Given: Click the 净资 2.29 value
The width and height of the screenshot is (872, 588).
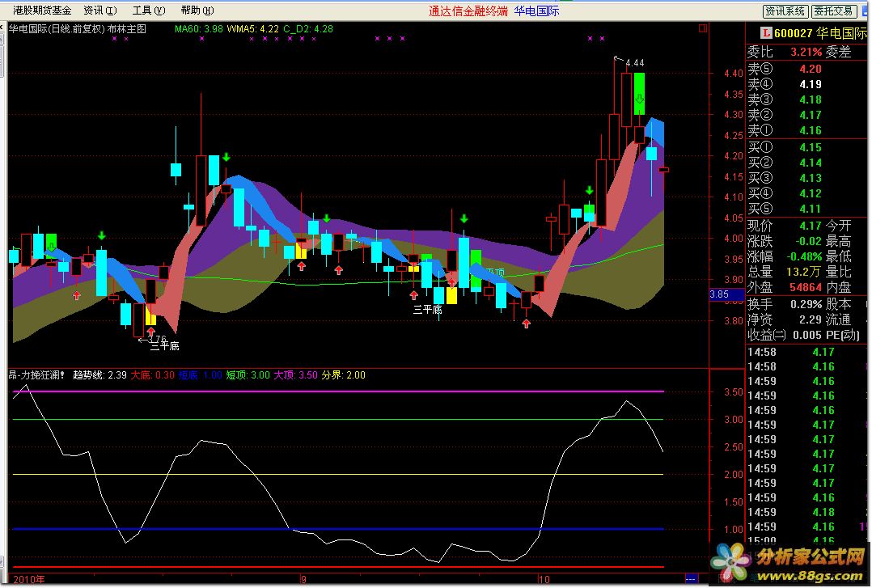Looking at the screenshot, I should pyautogui.click(x=811, y=319).
